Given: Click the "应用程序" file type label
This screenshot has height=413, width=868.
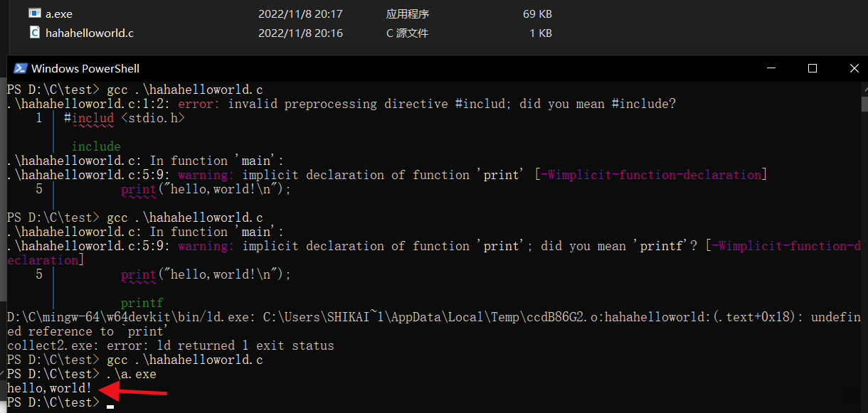Looking at the screenshot, I should tap(408, 14).
